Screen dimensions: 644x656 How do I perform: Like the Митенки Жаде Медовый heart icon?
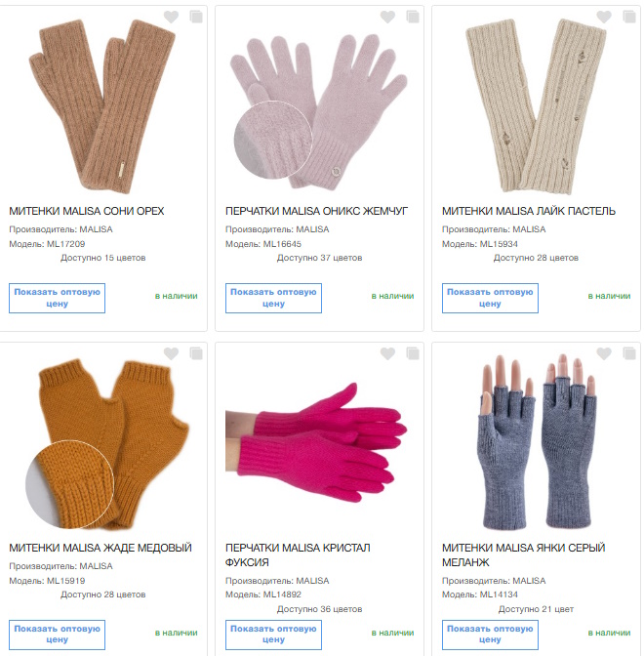(x=171, y=354)
